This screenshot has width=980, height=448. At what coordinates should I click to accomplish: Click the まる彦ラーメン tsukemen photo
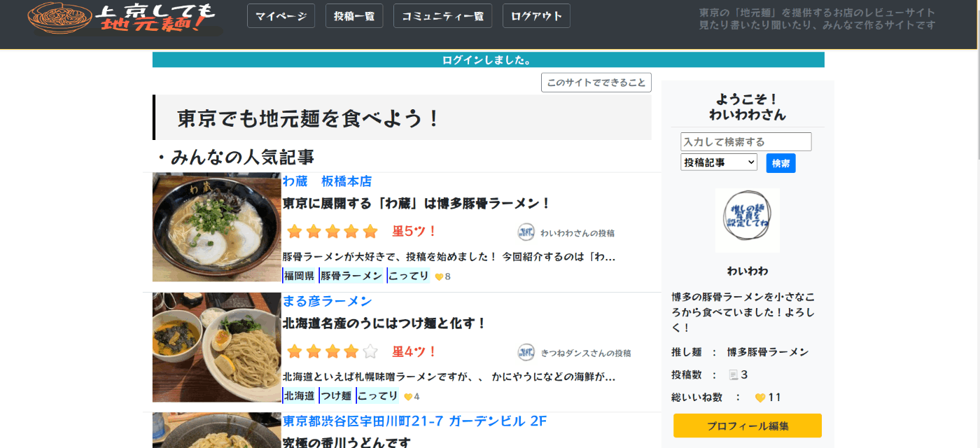point(217,347)
